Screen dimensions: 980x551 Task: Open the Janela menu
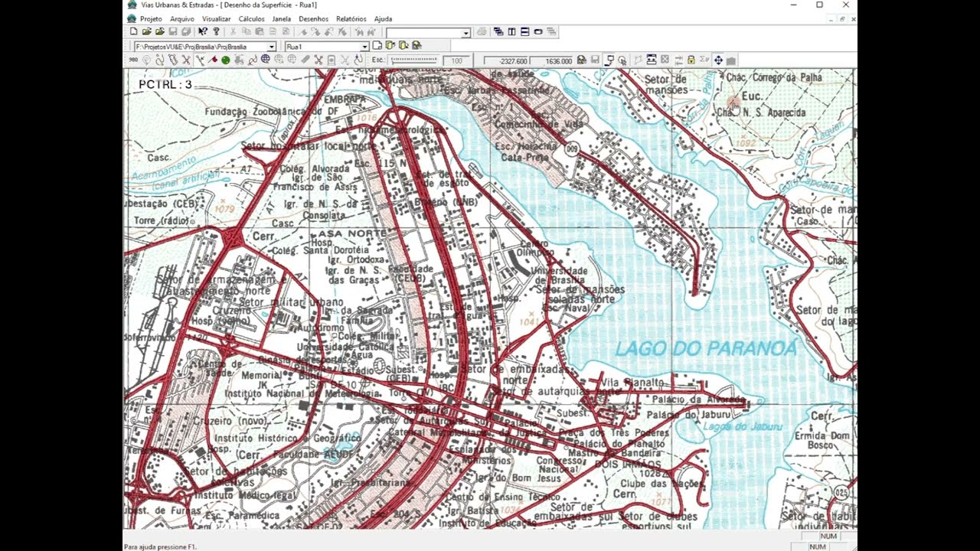pyautogui.click(x=282, y=18)
